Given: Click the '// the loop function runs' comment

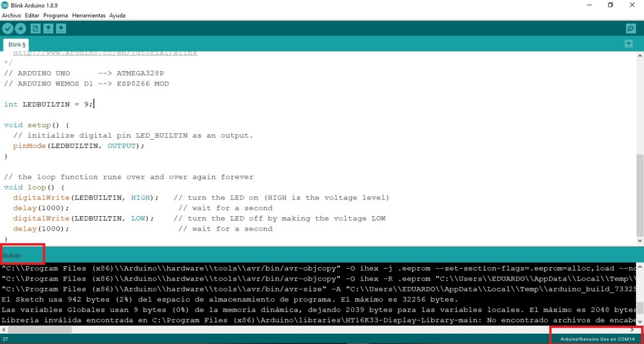Looking at the screenshot, I should point(128,177).
